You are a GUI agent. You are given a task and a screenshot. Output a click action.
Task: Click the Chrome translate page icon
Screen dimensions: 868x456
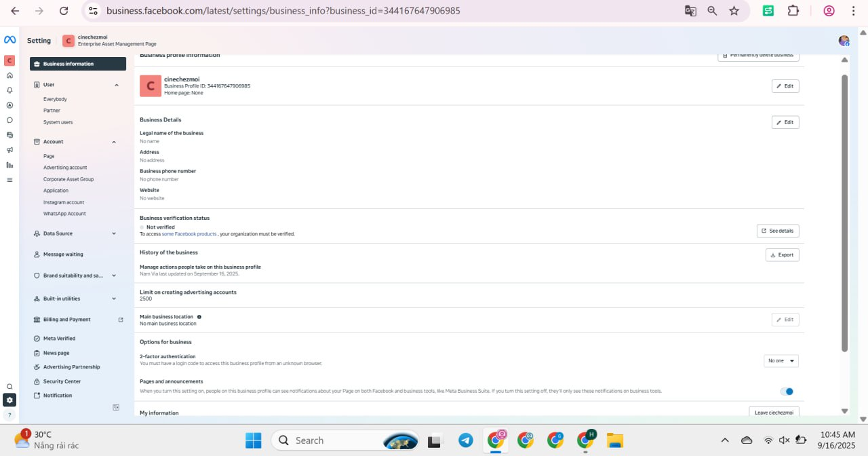point(690,11)
